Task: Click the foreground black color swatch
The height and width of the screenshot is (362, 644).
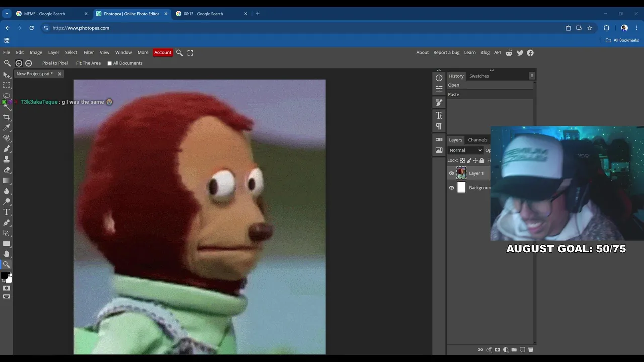Action: (4, 275)
